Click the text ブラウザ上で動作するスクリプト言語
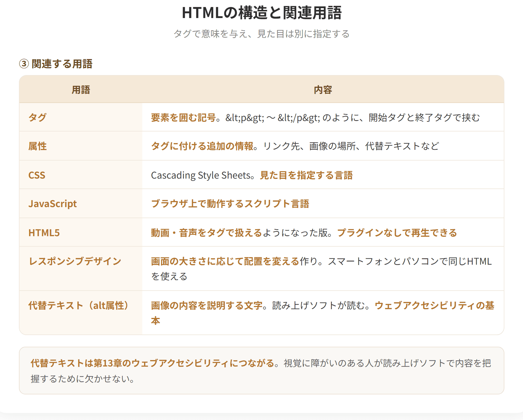The width and height of the screenshot is (523, 420). 230,204
